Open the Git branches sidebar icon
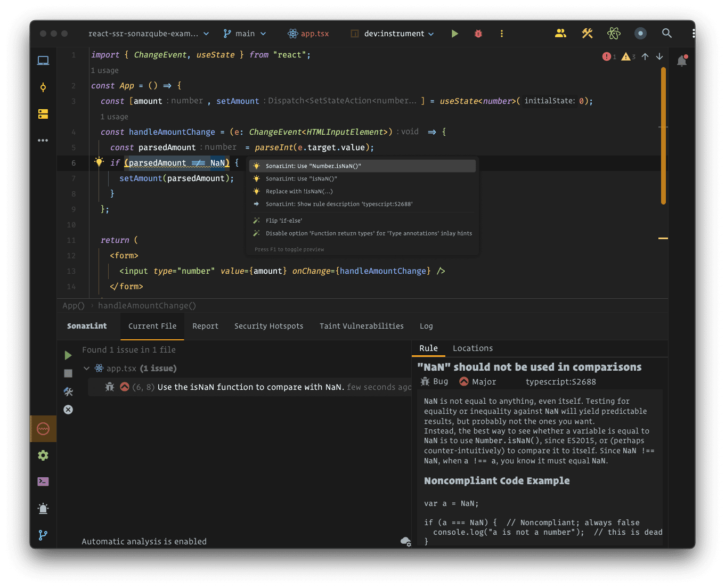The image size is (725, 588). [43, 535]
